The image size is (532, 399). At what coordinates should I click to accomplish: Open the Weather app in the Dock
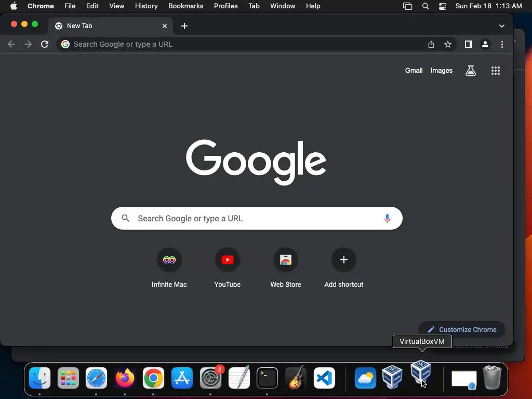tap(365, 378)
